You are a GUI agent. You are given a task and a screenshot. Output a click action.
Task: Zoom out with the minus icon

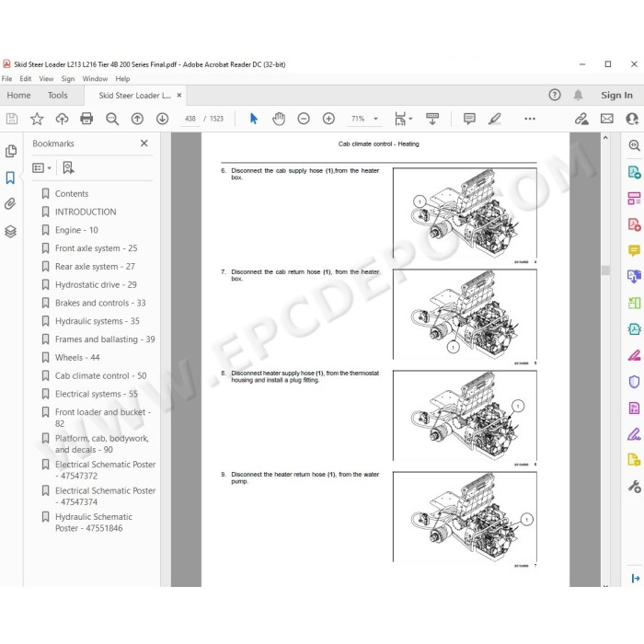[x=304, y=119]
